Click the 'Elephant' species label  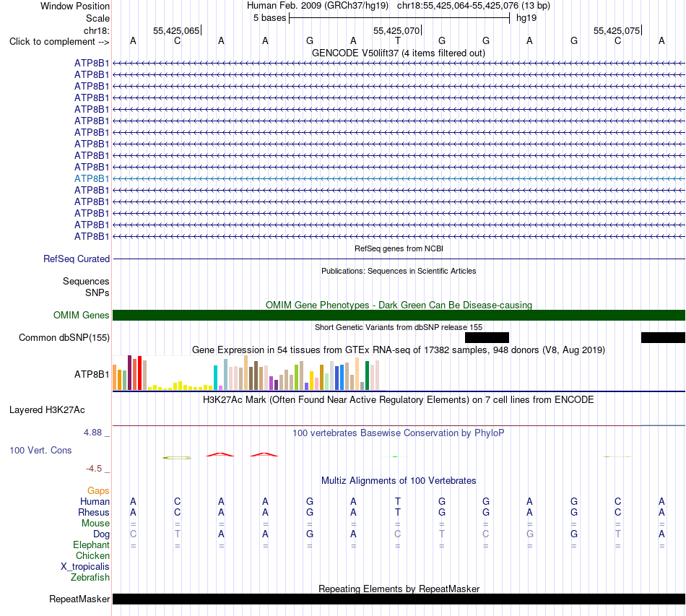pos(91,545)
